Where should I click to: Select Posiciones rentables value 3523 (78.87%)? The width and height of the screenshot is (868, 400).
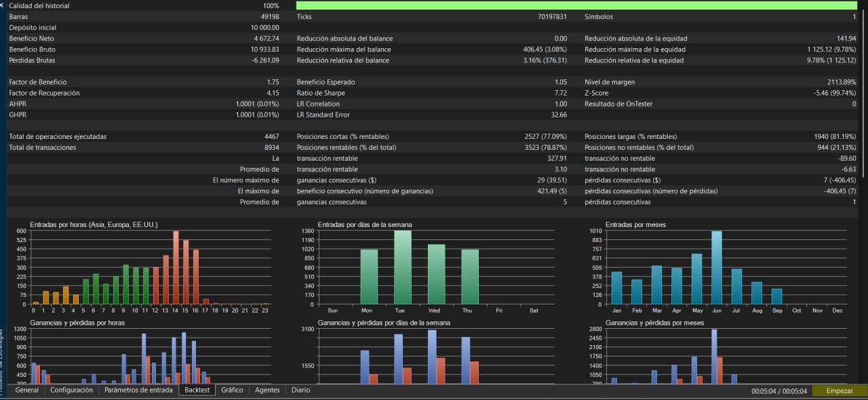coord(545,147)
